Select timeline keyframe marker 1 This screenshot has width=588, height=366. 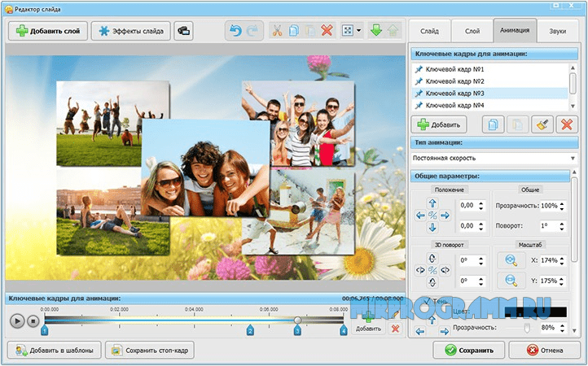tap(44, 330)
